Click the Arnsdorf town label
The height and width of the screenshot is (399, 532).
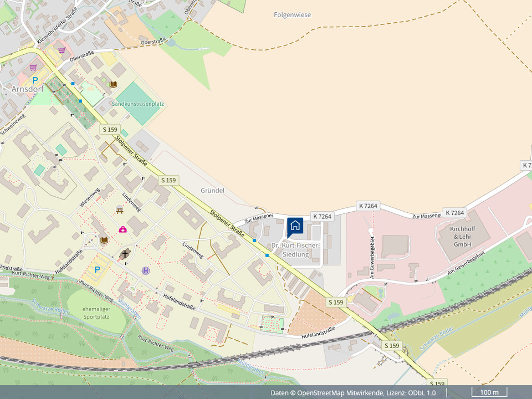coord(27,89)
